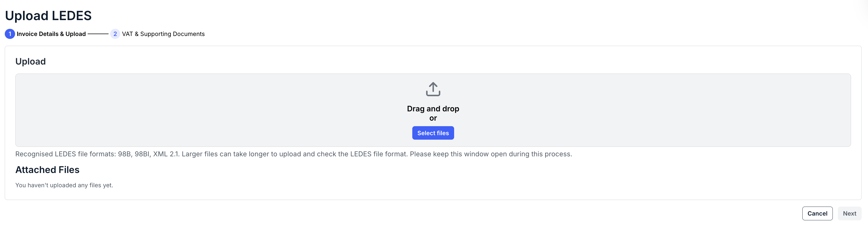Viewport: 868px width, 228px height.
Task: Click the disabled Next button
Action: tap(849, 213)
